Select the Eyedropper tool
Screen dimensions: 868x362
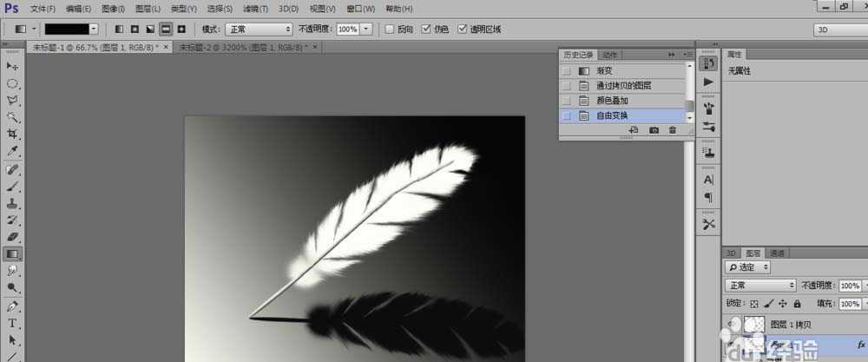(x=12, y=151)
